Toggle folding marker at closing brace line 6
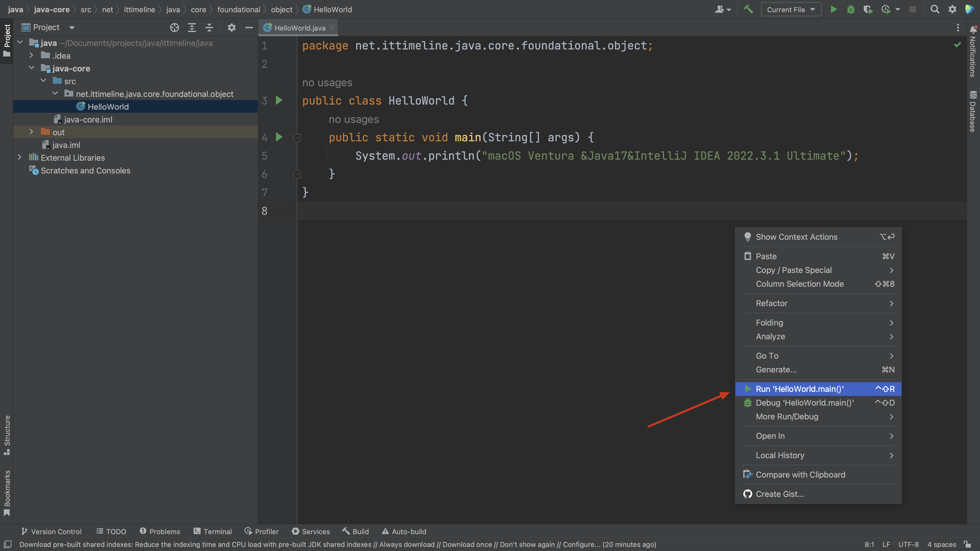The width and height of the screenshot is (980, 551). pos(297,174)
